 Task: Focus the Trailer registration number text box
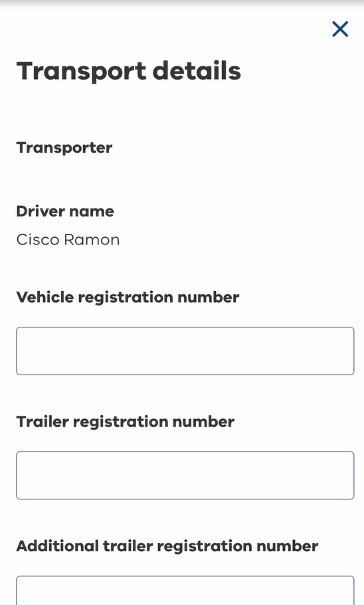tap(185, 475)
